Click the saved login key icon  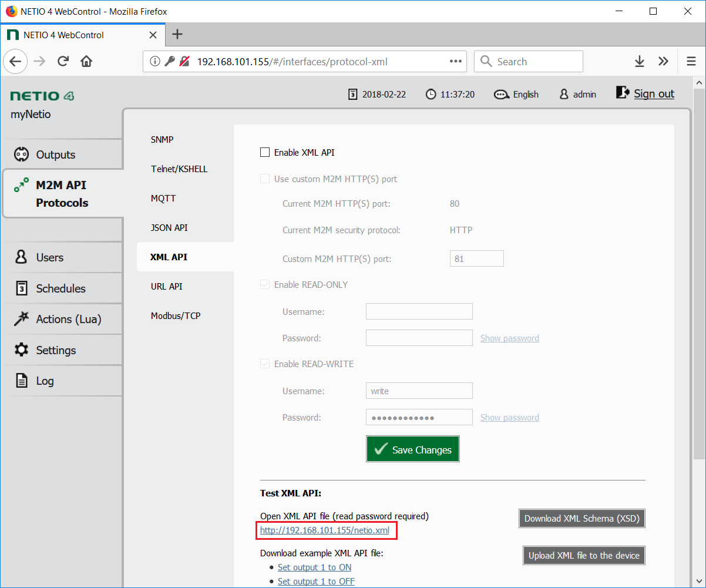(170, 61)
